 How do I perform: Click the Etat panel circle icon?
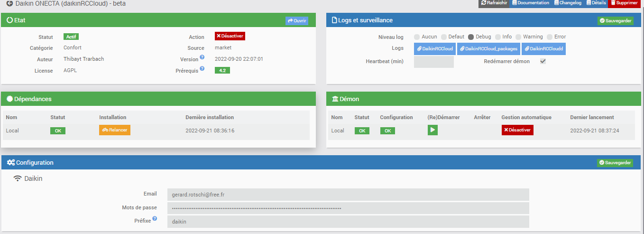(x=9, y=20)
